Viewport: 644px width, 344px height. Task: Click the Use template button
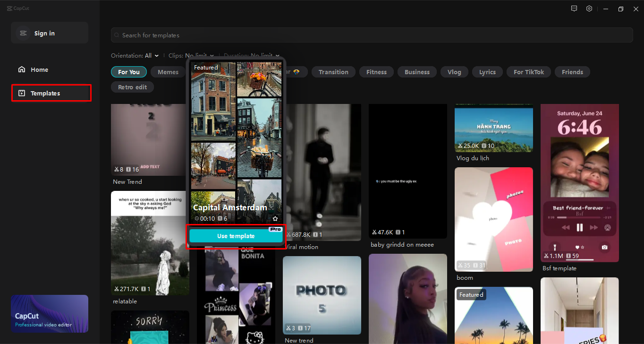[236, 235]
